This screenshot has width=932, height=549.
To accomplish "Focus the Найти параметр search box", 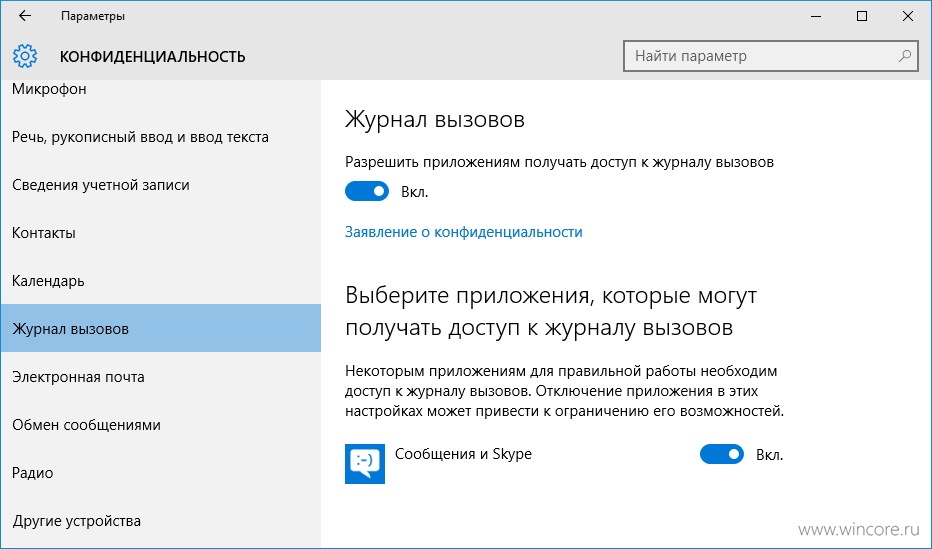I will click(771, 56).
